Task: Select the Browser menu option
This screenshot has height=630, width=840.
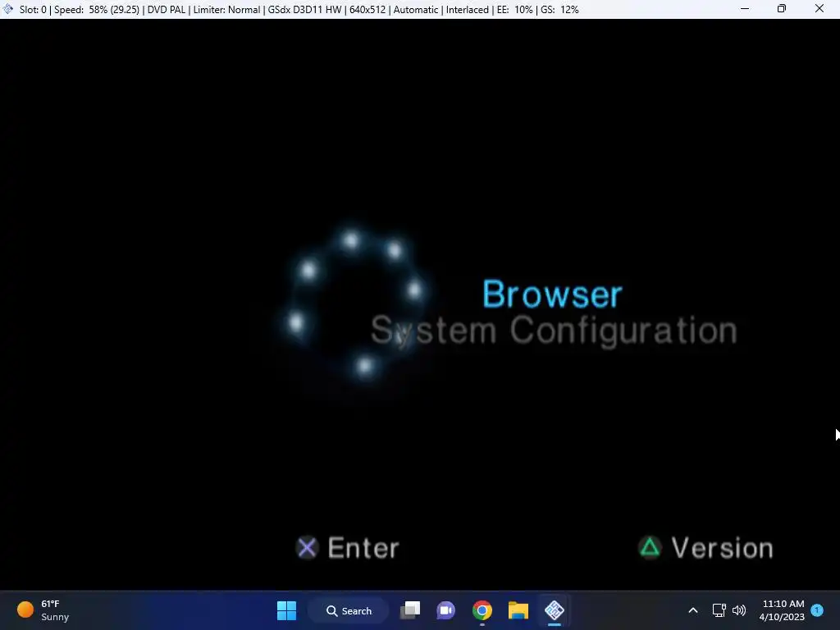Action: pos(552,294)
